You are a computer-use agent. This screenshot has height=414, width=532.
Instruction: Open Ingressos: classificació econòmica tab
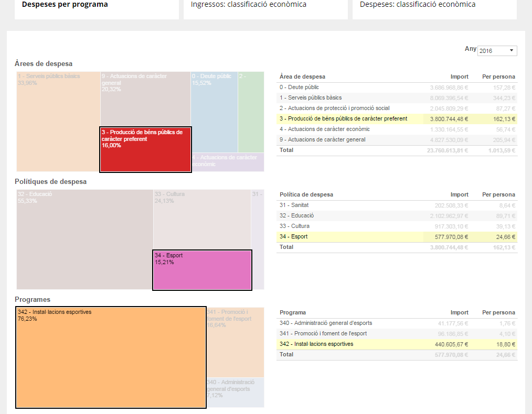point(249,5)
